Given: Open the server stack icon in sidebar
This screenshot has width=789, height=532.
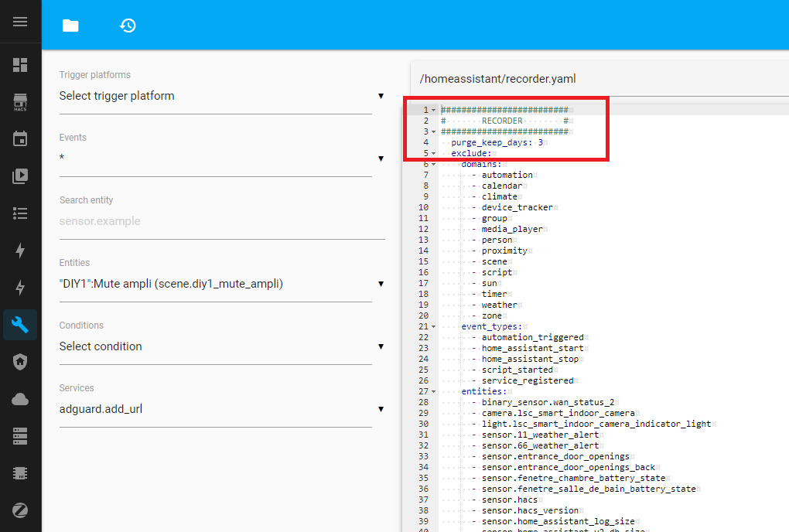Looking at the screenshot, I should pyautogui.click(x=20, y=436).
